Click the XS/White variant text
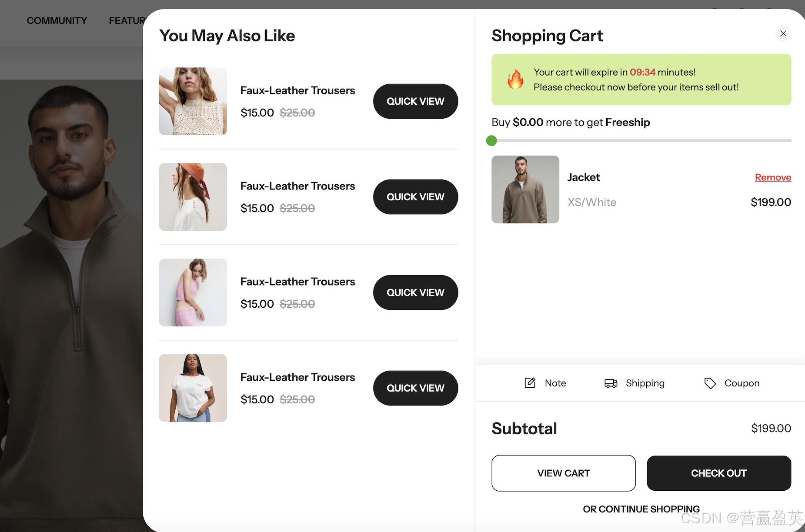This screenshot has height=532, width=805. 591,202
